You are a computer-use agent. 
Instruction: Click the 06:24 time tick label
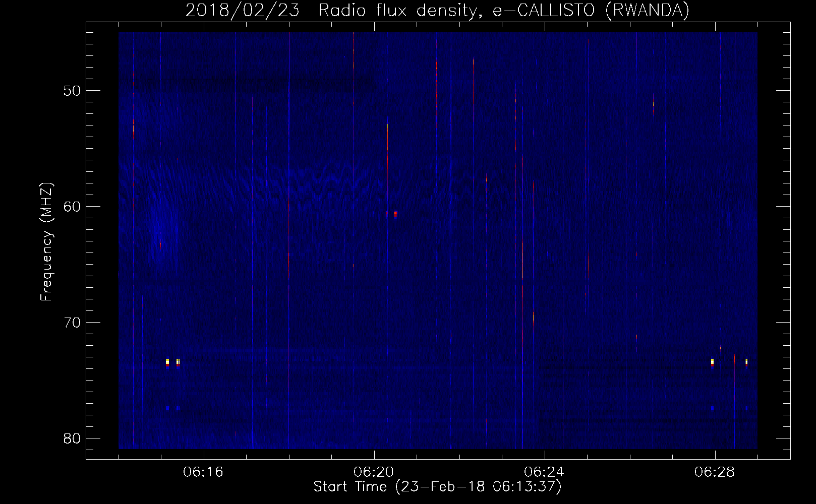[x=544, y=472]
